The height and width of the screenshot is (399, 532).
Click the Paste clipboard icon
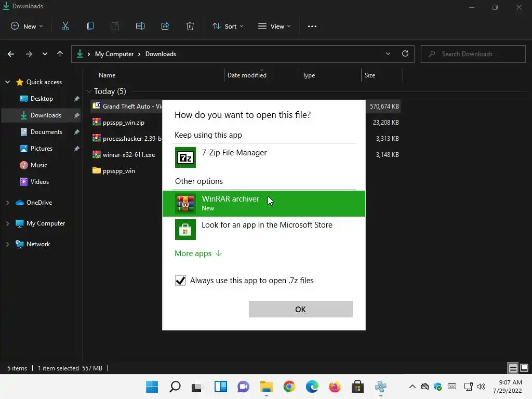[115, 26]
